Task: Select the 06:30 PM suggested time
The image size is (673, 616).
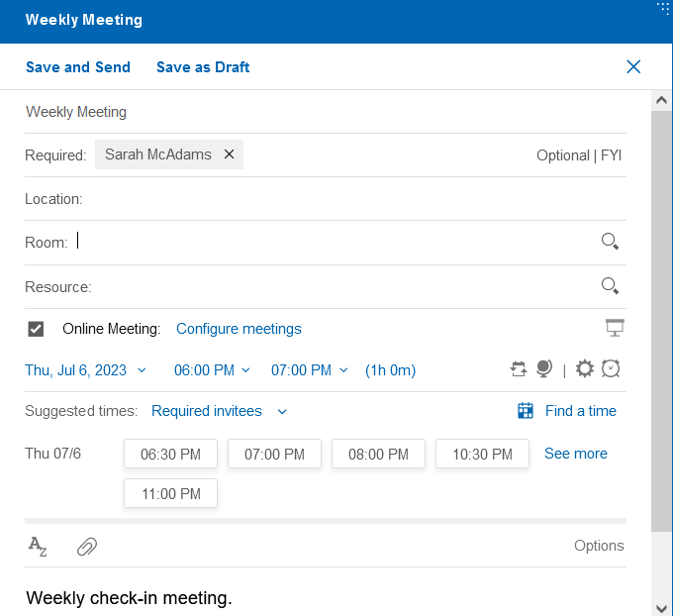Action: click(x=171, y=454)
